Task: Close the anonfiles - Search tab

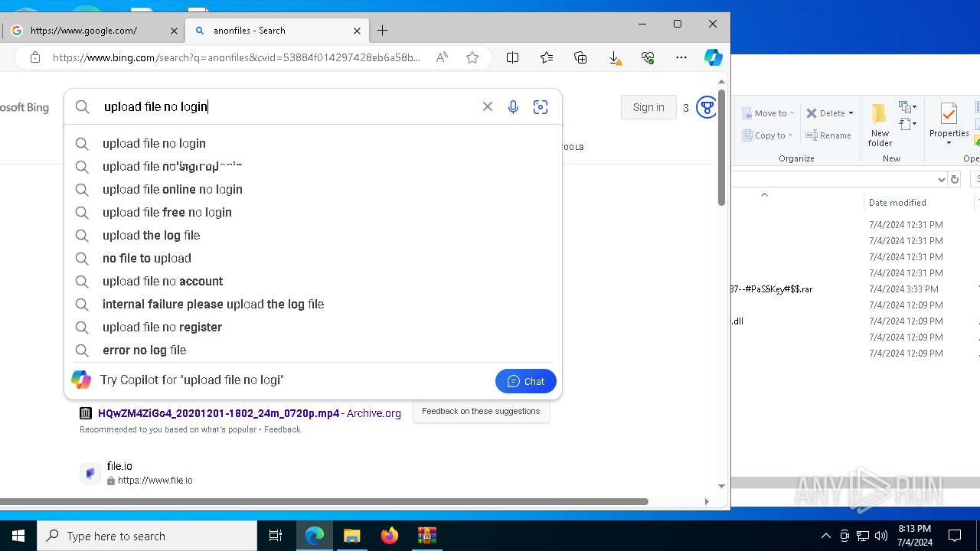Action: 357,31
